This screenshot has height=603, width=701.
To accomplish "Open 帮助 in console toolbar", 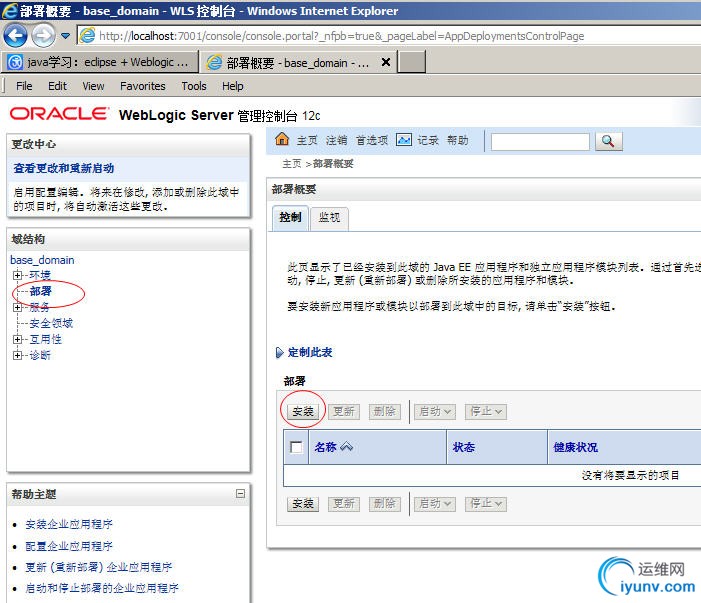I will click(457, 140).
